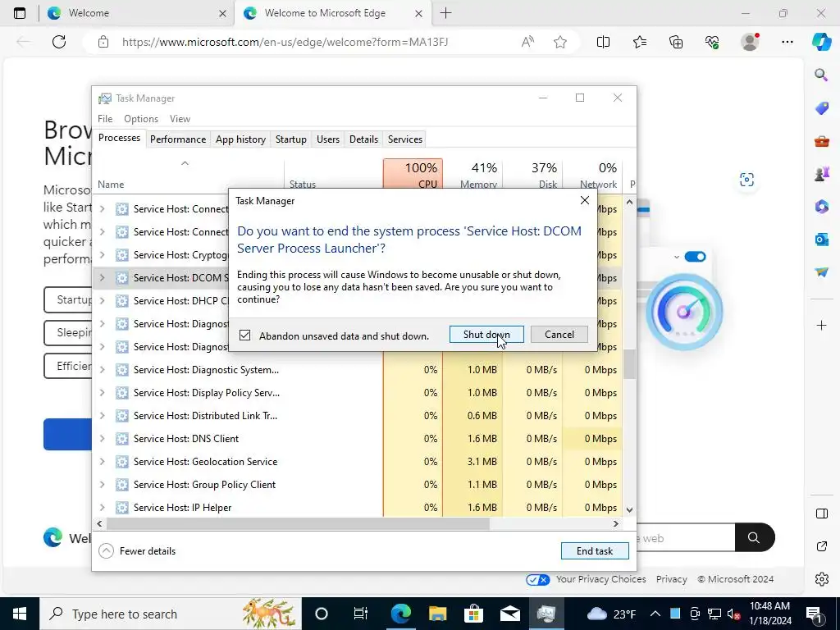Click the Edge address bar URL
This screenshot has width=840, height=630.
pyautogui.click(x=285, y=42)
